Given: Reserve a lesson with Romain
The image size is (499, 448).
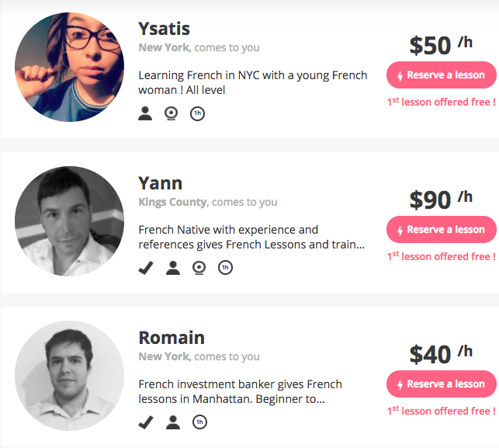Looking at the screenshot, I should click(441, 384).
